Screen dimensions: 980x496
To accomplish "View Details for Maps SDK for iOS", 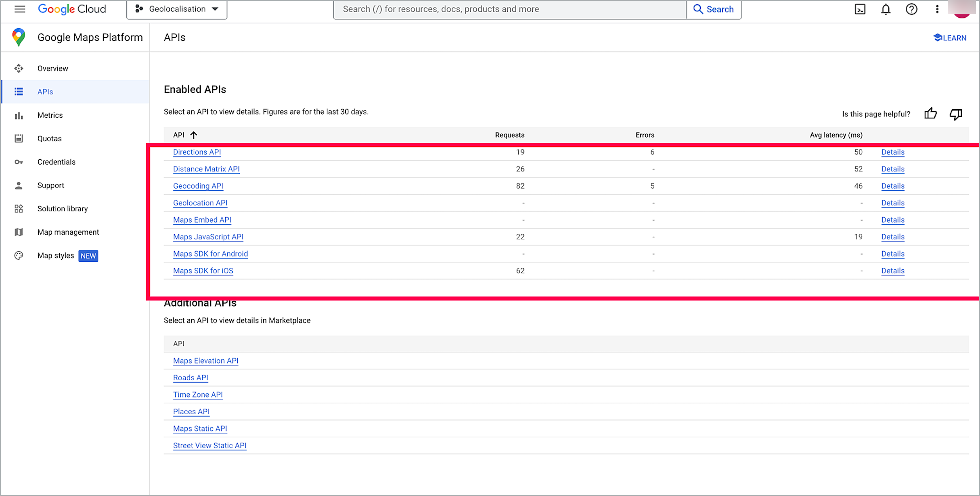I will point(893,271).
